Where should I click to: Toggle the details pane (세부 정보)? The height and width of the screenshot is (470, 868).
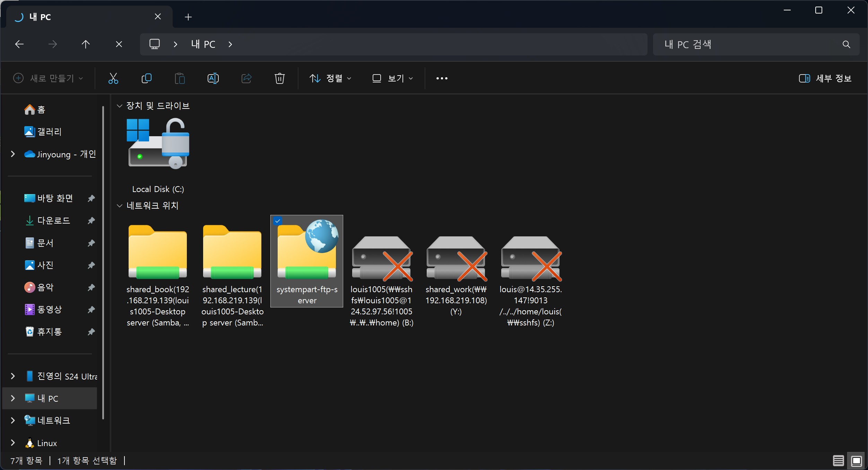pyautogui.click(x=825, y=78)
